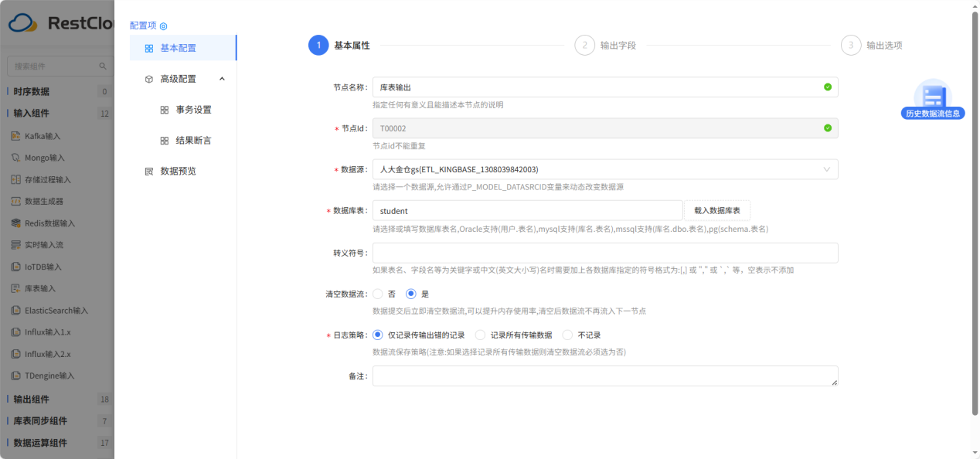Click the 数据生成器 component icon
980x459 pixels.
pyautogui.click(x=17, y=200)
